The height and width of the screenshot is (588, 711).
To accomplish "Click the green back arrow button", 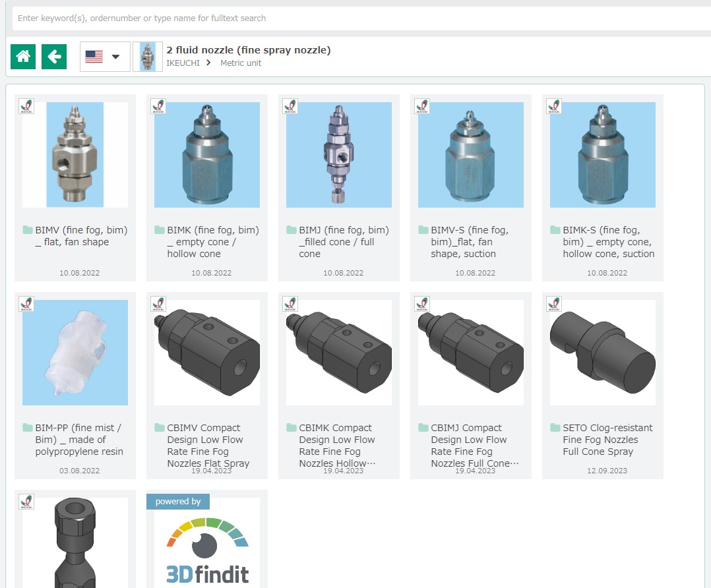I will (x=54, y=57).
